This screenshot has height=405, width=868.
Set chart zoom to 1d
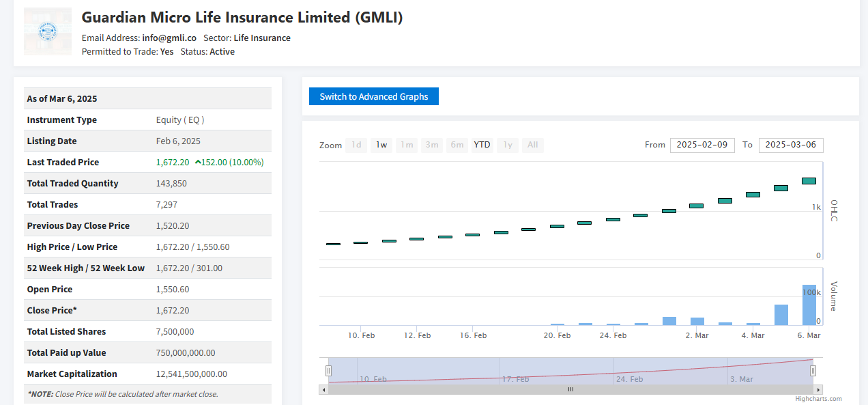356,145
